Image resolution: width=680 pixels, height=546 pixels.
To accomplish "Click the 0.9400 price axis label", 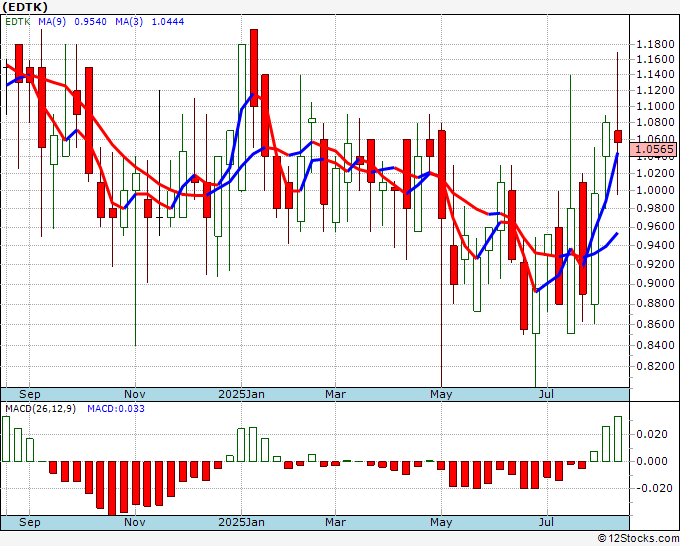I will (655, 245).
